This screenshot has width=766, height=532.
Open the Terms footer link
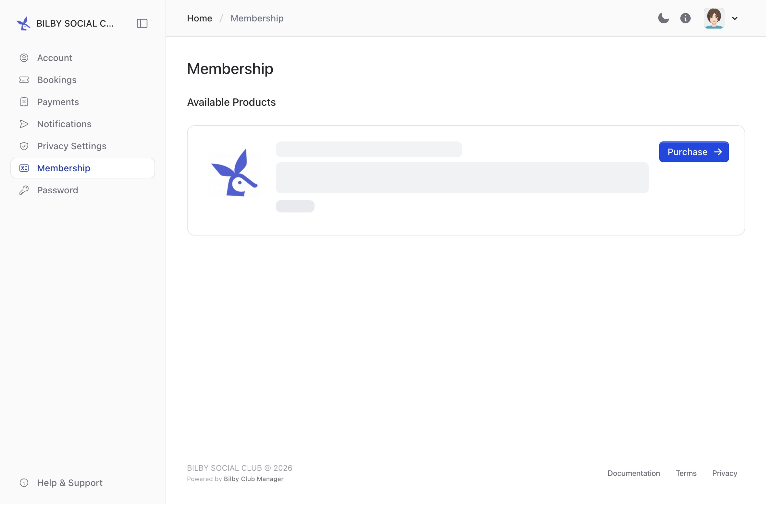(686, 473)
